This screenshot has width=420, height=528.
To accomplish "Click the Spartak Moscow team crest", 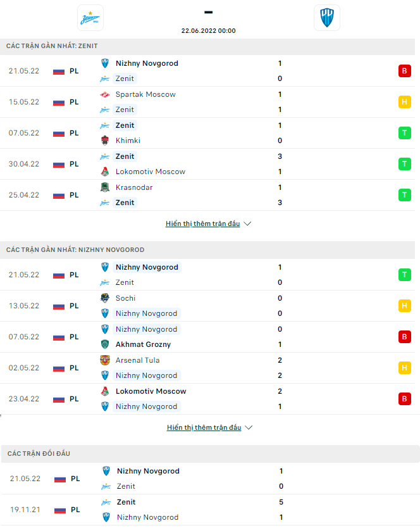I will click(x=105, y=94).
